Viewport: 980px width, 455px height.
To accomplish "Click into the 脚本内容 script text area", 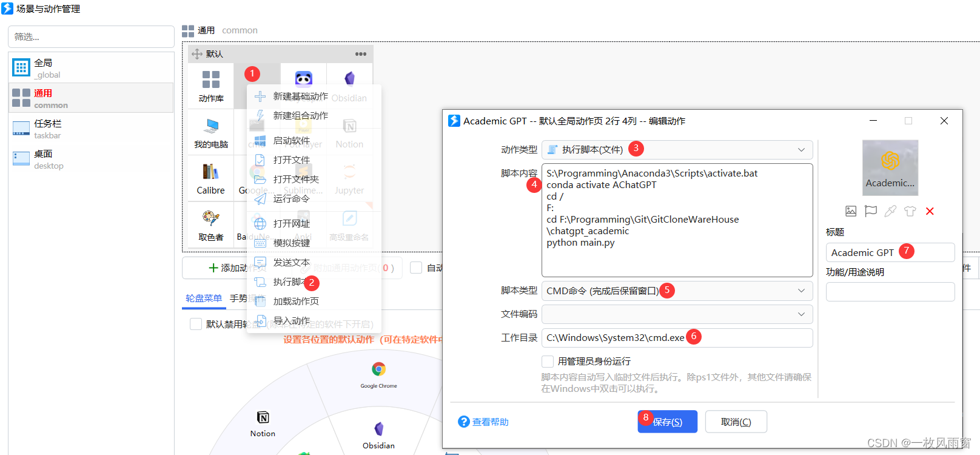I will [677, 220].
